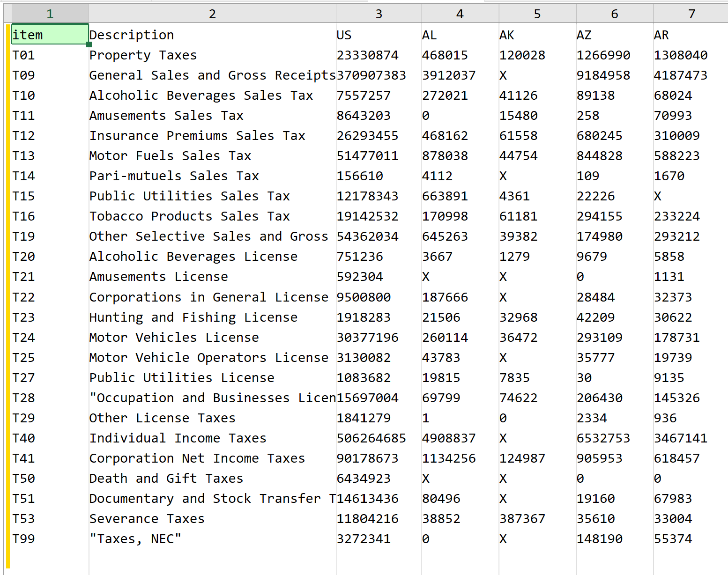Select the 'AR' header cell
Viewport: 728px width, 575px height.
(691, 35)
